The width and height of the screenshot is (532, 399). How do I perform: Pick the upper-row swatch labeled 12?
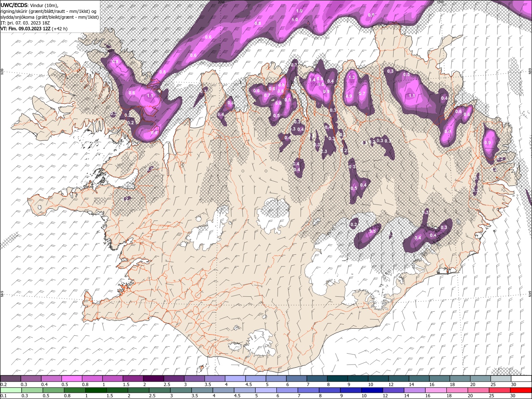click(398, 378)
